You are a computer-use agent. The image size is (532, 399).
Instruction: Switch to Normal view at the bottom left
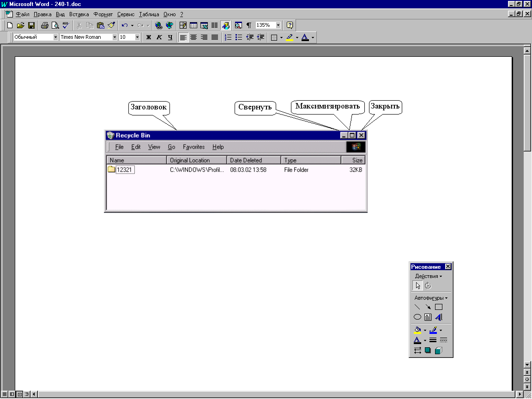[x=5, y=394]
